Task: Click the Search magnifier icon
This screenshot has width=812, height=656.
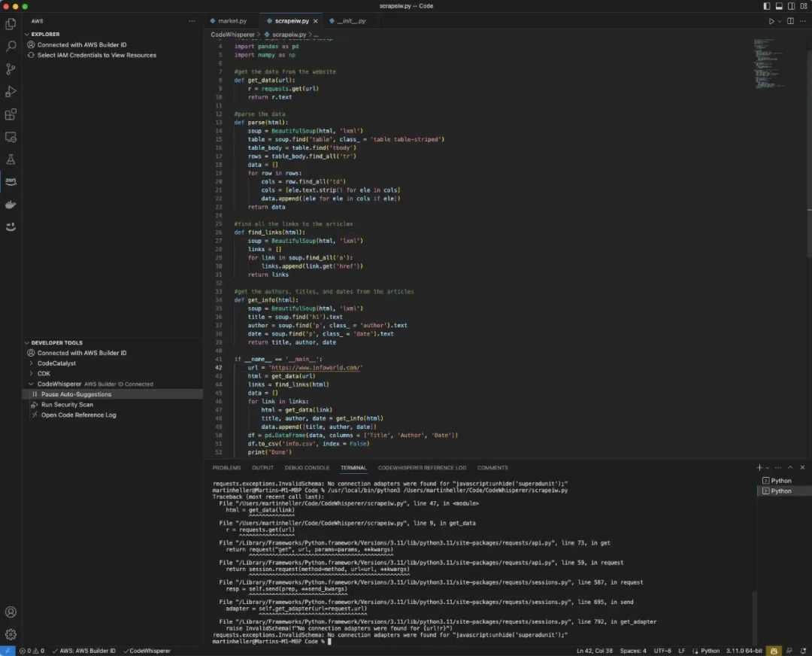Action: pos(11,47)
